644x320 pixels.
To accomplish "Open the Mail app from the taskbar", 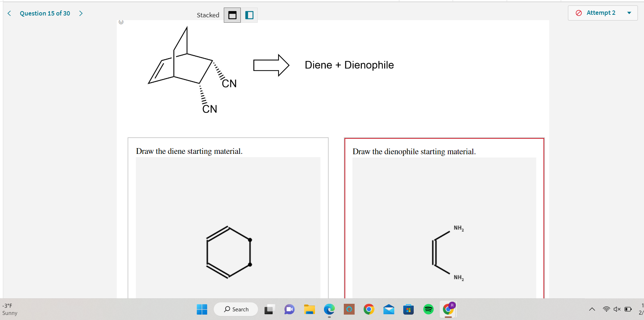I will point(388,310).
